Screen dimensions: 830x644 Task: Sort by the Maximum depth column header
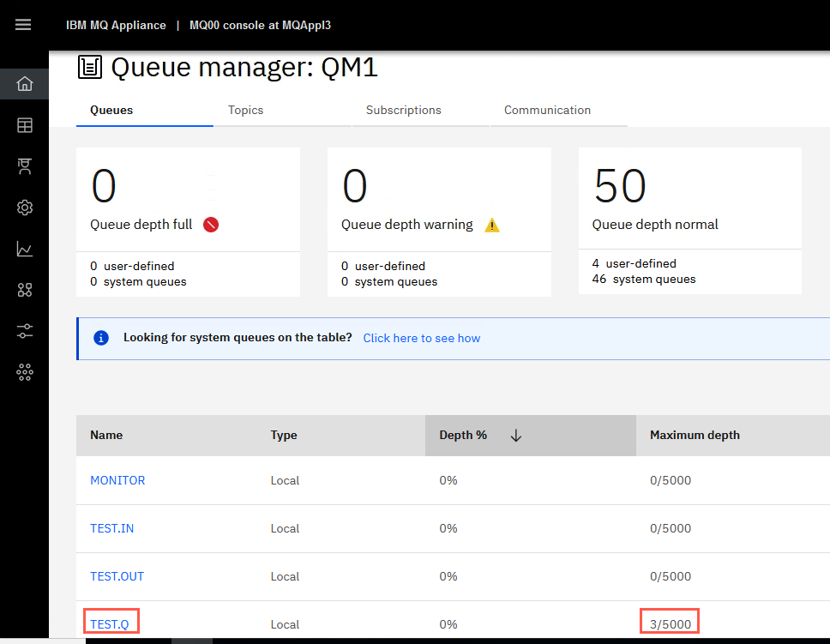click(695, 436)
